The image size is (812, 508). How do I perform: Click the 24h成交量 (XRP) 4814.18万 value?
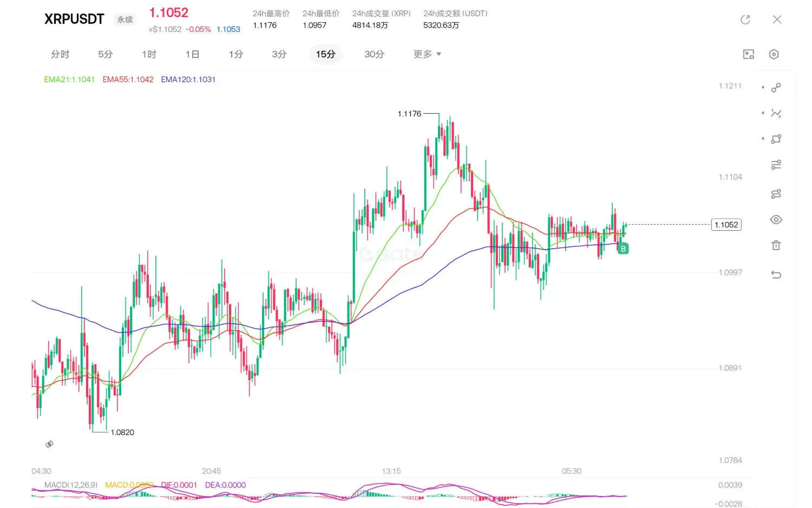pyautogui.click(x=370, y=25)
